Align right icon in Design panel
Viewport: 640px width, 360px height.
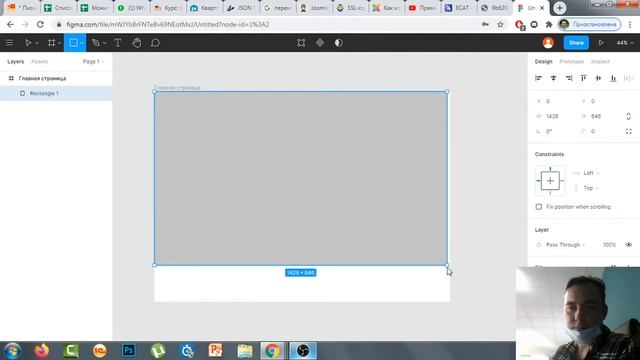click(569, 78)
